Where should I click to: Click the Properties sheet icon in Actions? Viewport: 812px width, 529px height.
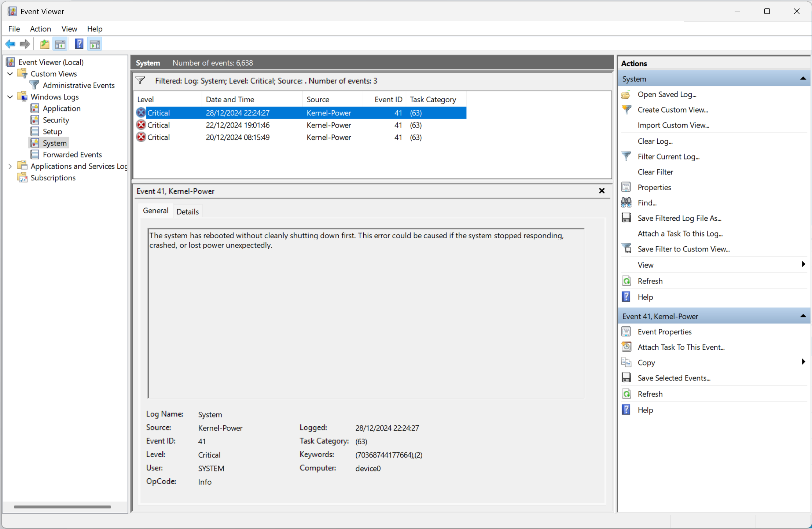tap(626, 187)
